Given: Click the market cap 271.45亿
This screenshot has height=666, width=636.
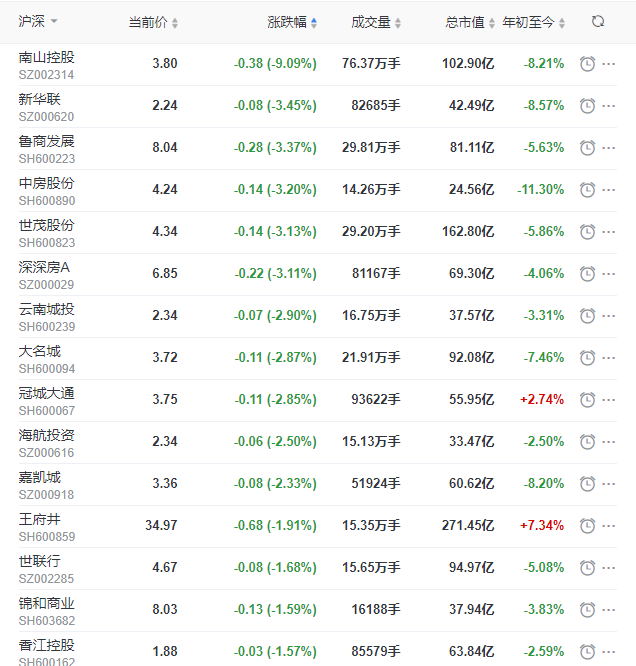Looking at the screenshot, I should pyautogui.click(x=468, y=525).
